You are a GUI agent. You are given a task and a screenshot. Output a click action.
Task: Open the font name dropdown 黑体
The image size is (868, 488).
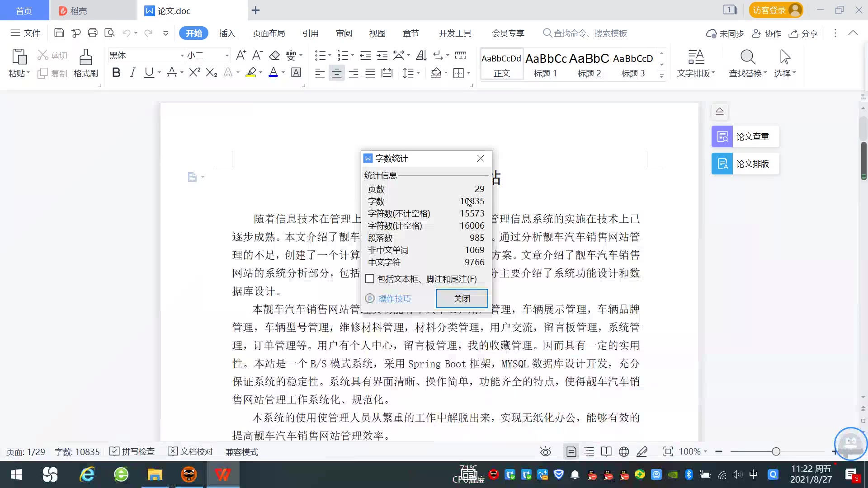click(182, 56)
